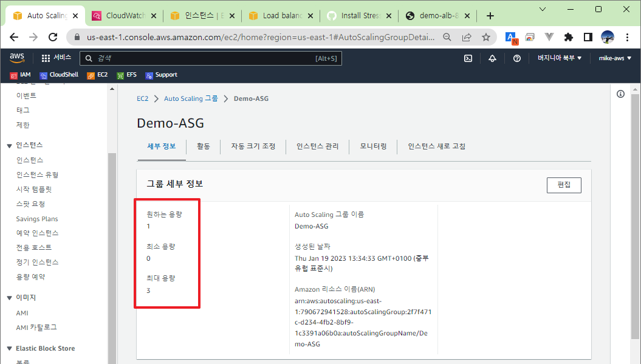Switch to the 모니터링 tab
This screenshot has height=364, width=641.
(373, 146)
